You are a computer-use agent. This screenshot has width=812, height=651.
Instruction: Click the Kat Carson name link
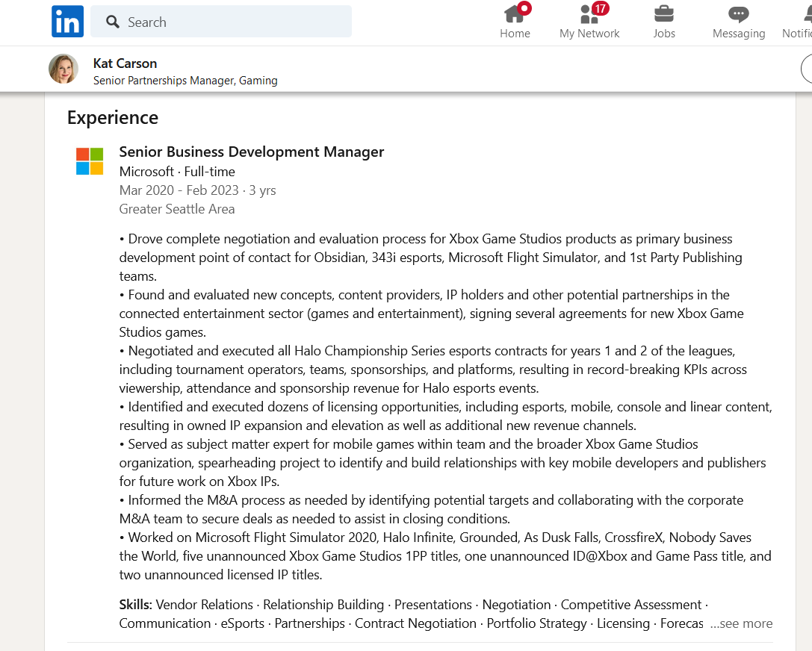pos(125,63)
